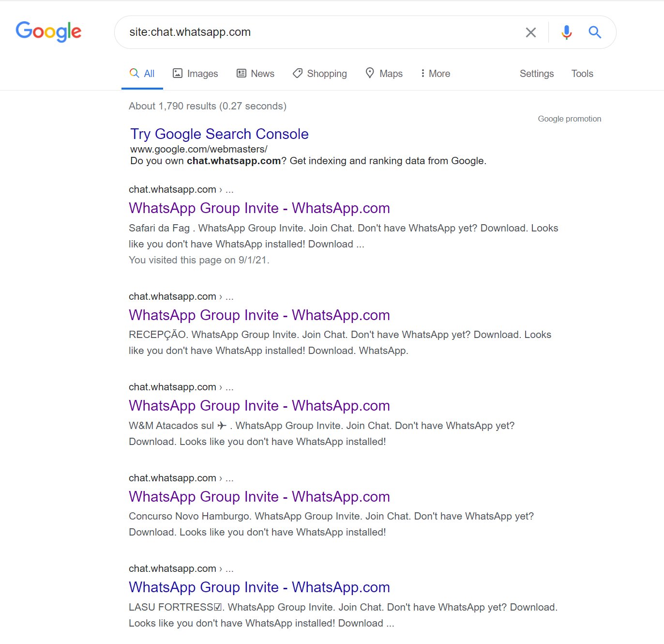Open the LASU FORTRESS group invite result
Image resolution: width=664 pixels, height=644 pixels.
(x=259, y=587)
